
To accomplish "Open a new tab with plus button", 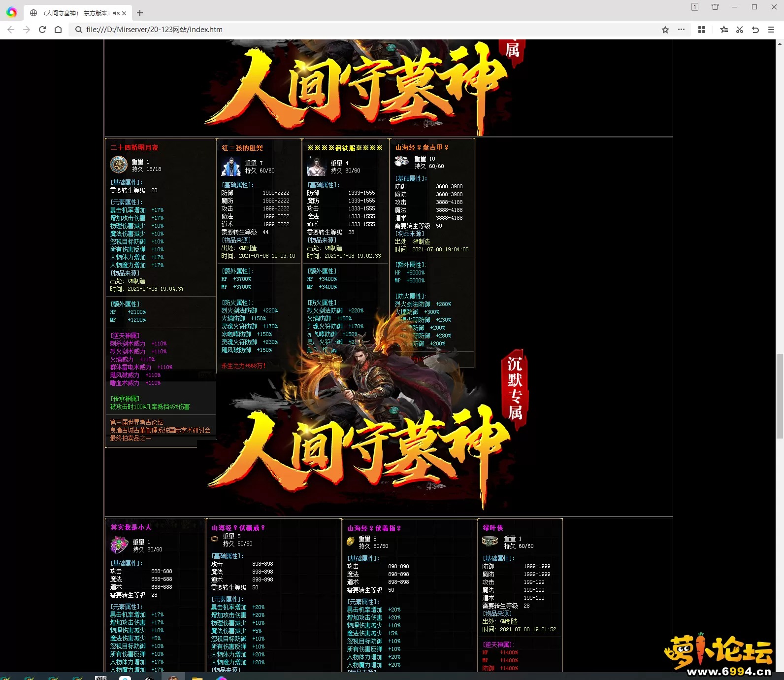I will (140, 13).
